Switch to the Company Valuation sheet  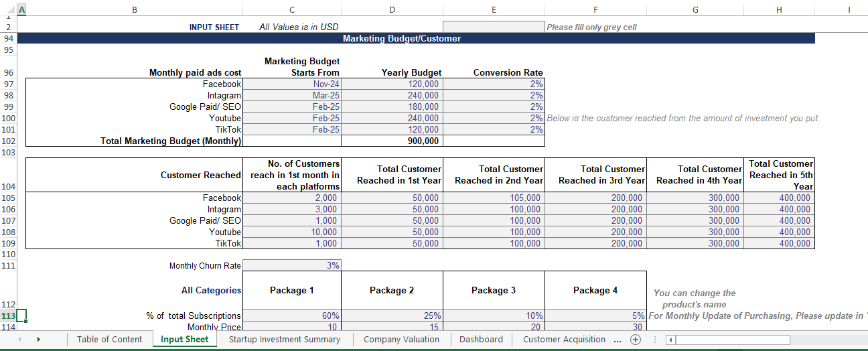(x=401, y=340)
